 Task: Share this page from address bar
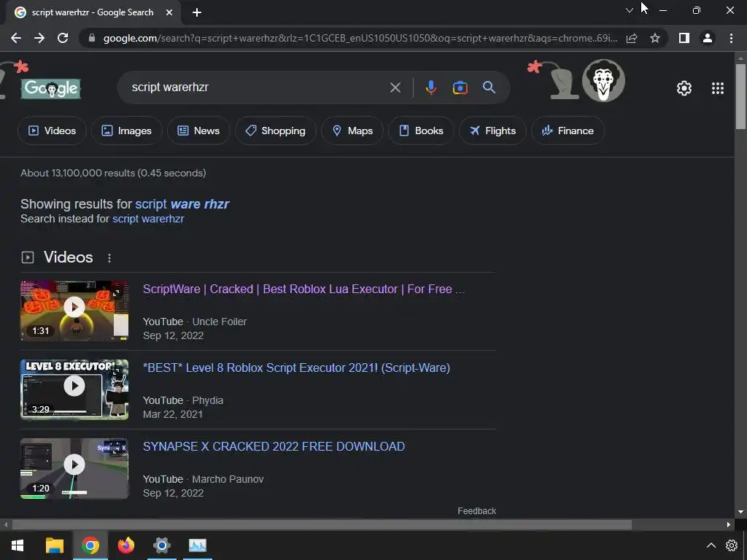[632, 38]
